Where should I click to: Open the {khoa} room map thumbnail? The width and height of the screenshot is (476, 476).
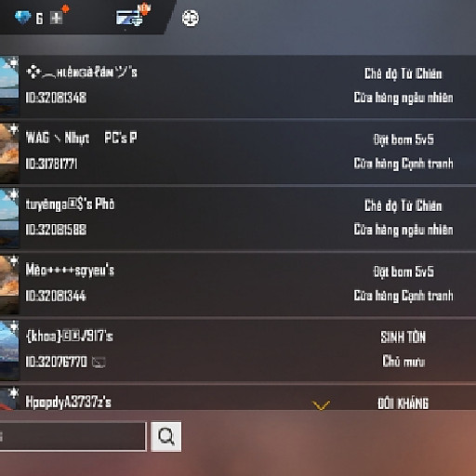9,350
